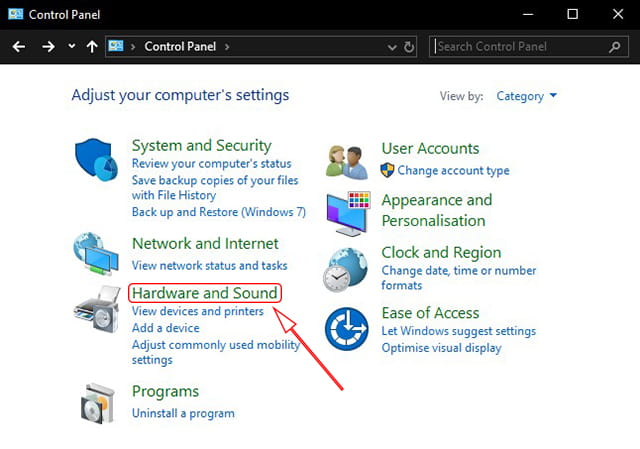The width and height of the screenshot is (640, 449).
Task: Expand the chevron after Control Panel breadcrumb
Action: (x=227, y=47)
